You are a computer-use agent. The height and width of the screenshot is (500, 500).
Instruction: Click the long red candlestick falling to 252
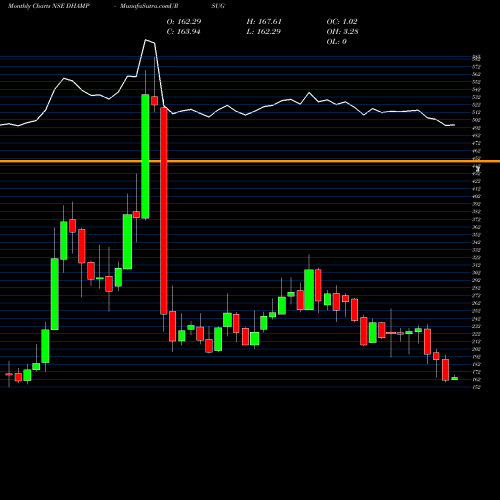click(164, 211)
